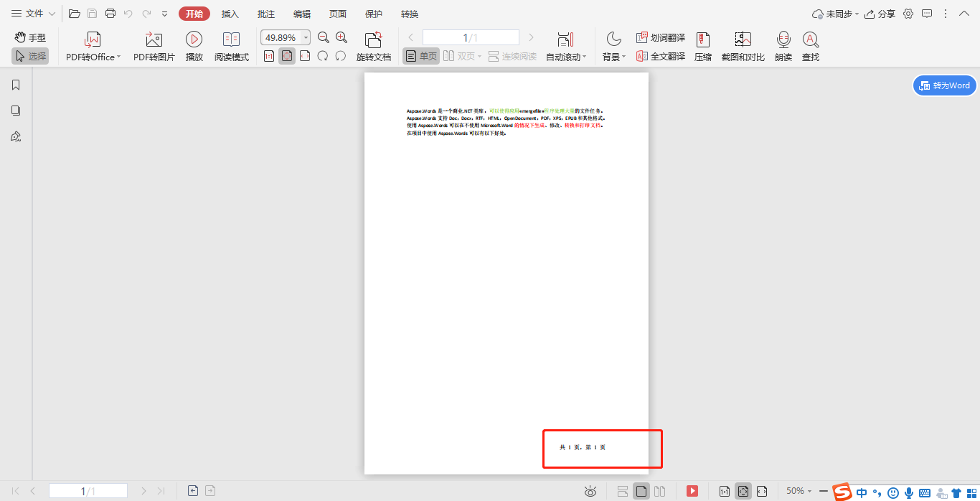
Task: Click the zoom out magnifier in toolbar
Action: tap(324, 37)
